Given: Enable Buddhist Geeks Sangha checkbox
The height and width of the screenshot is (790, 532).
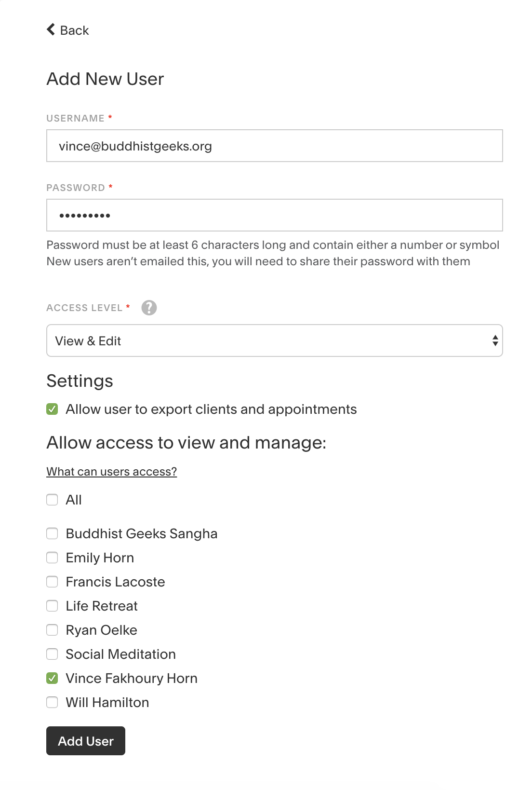Looking at the screenshot, I should 52,533.
